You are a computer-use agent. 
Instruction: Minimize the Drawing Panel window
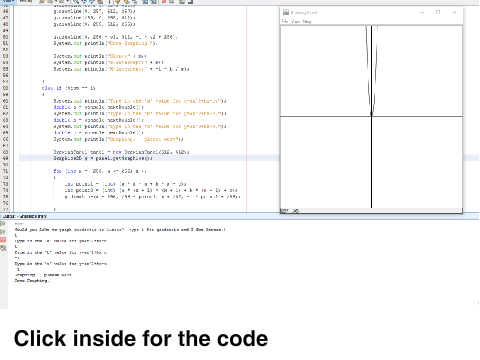click(x=422, y=12)
